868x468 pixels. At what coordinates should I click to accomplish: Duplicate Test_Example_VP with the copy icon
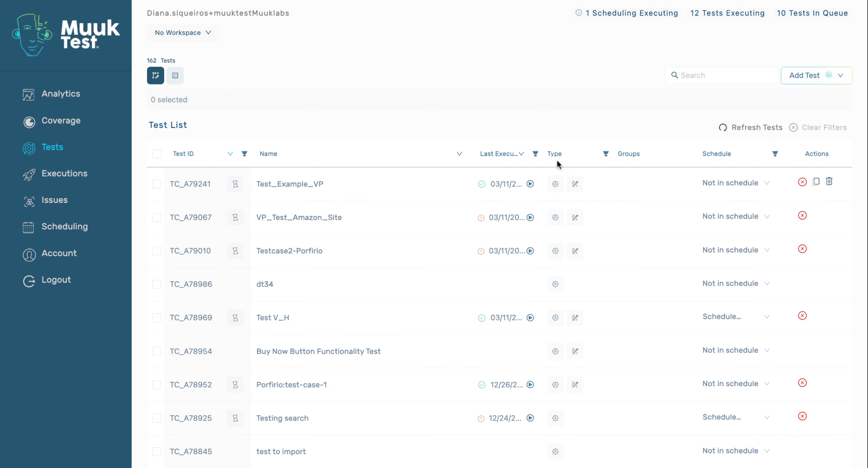(x=816, y=182)
